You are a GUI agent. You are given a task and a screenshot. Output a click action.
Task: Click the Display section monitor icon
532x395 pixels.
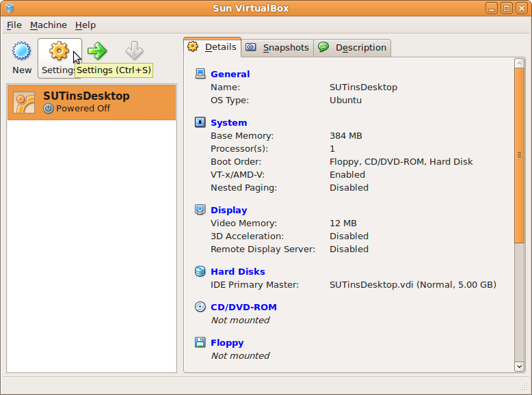point(200,210)
